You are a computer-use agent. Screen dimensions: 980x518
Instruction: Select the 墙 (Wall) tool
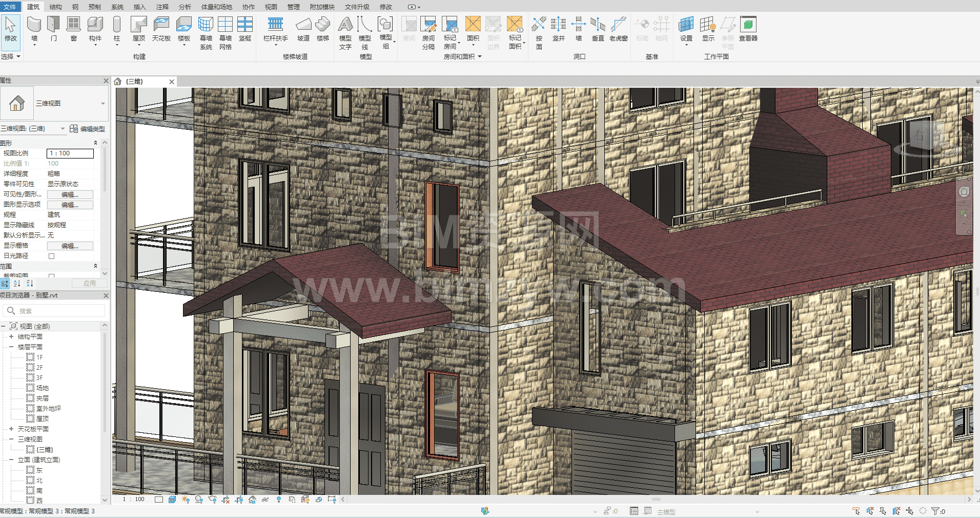click(x=34, y=29)
